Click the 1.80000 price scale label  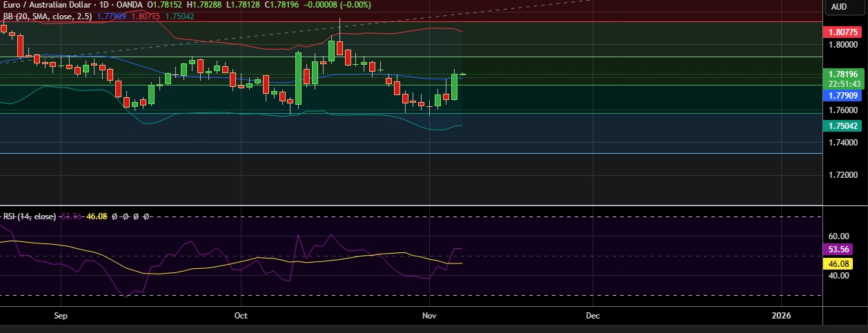tap(843, 45)
